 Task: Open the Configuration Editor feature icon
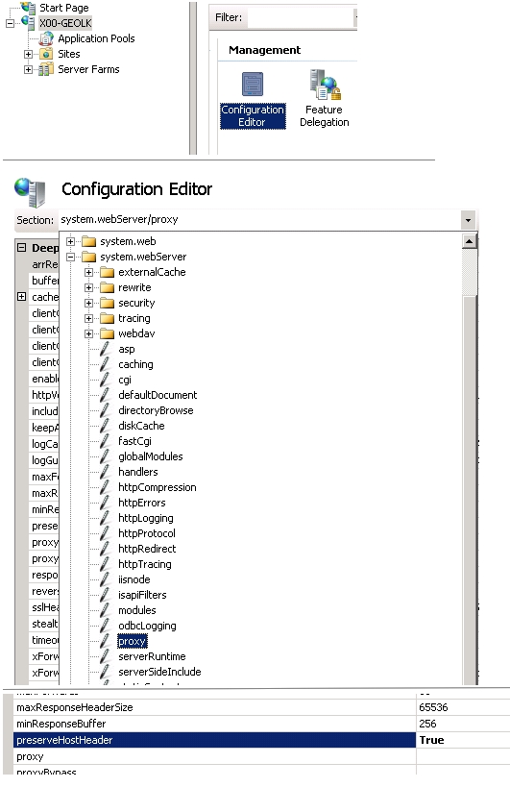coord(253,100)
